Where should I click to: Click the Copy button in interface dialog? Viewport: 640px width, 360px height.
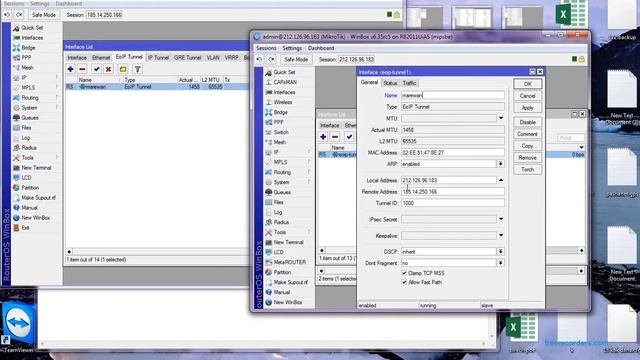coord(527,146)
